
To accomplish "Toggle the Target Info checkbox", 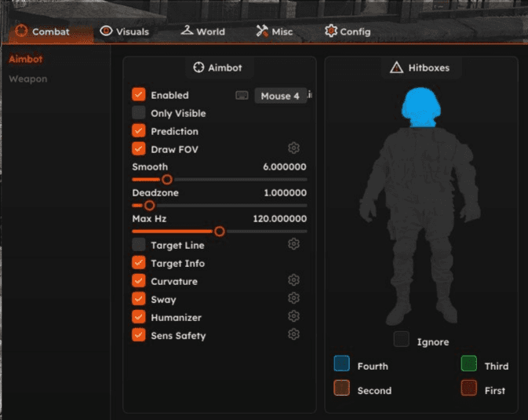I will [138, 262].
